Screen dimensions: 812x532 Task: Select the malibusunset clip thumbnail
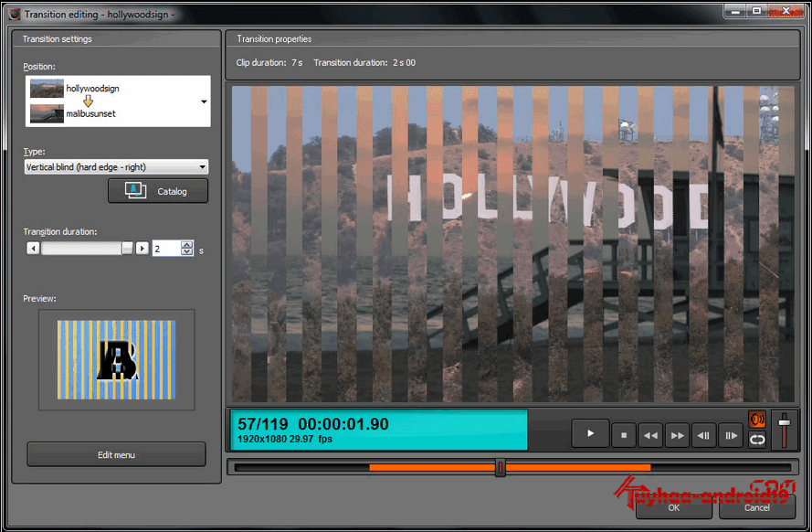pos(47,113)
